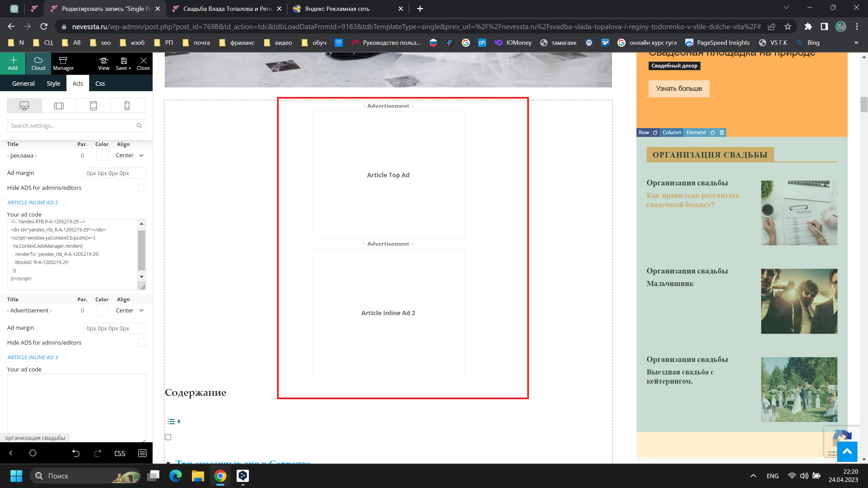868x488 pixels.
Task: Edit the second Ad margin field
Action: point(115,328)
